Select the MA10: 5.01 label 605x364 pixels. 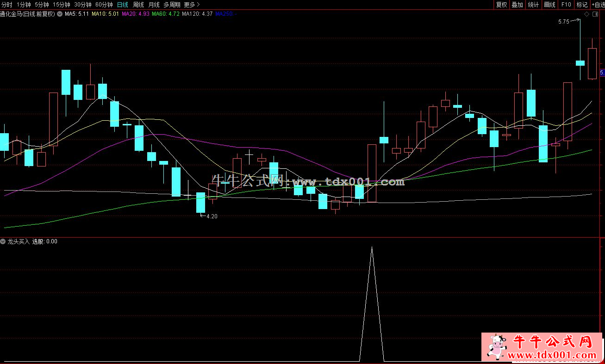[x=105, y=14]
